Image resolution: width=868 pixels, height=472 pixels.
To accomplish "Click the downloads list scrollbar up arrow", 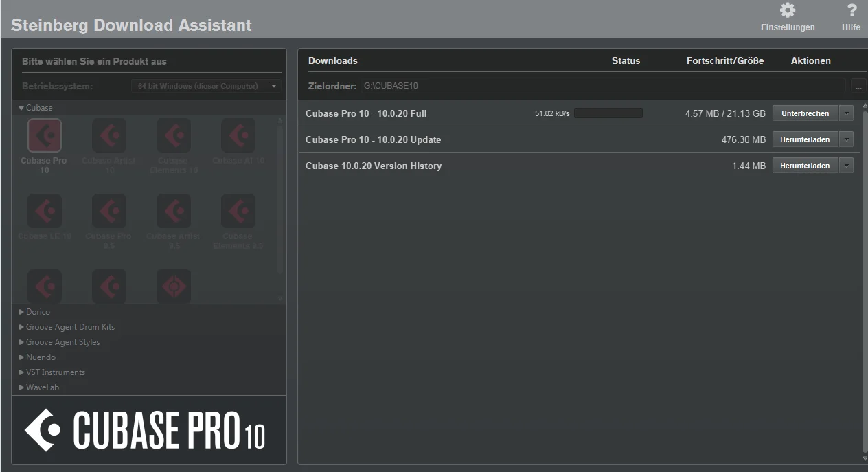I will coord(865,105).
